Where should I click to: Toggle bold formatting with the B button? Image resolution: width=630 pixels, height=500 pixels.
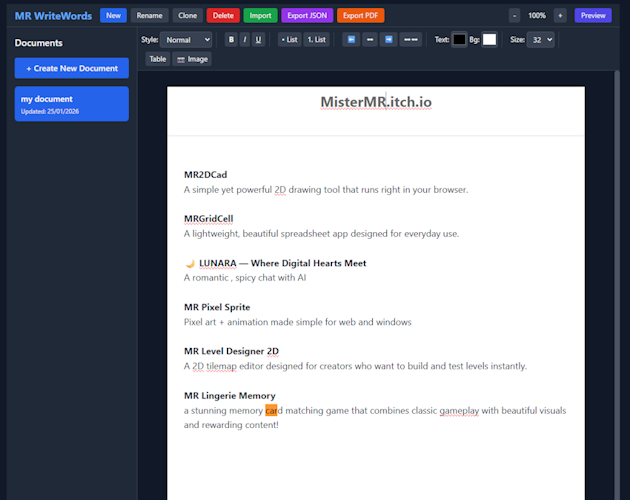(231, 39)
